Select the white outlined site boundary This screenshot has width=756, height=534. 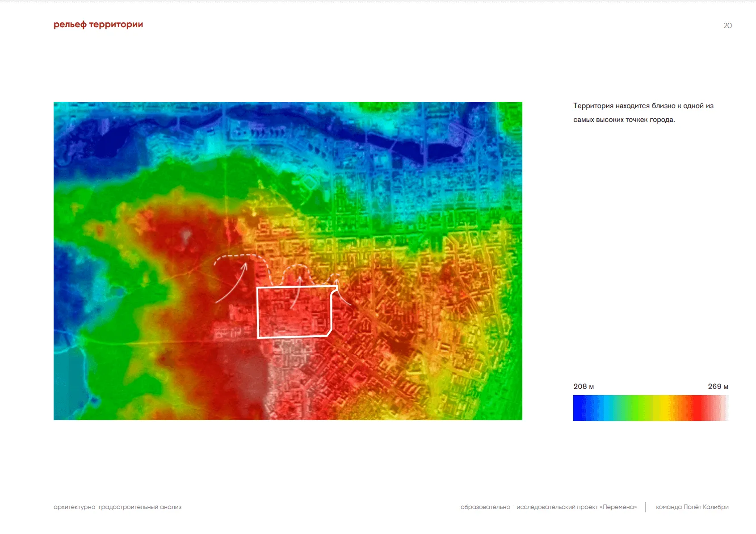tap(258, 313)
